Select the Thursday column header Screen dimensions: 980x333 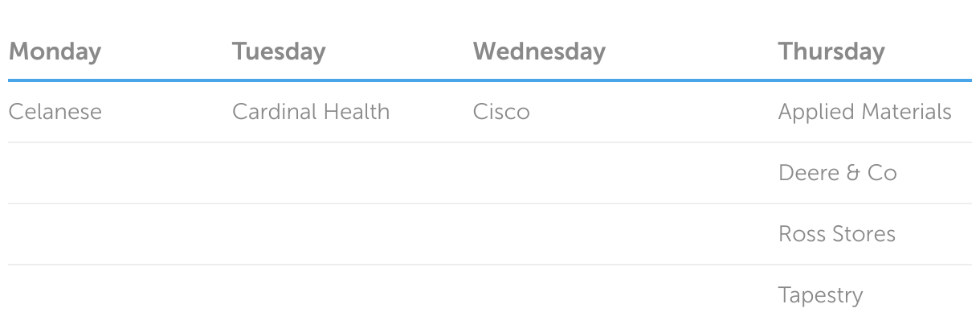point(831,51)
